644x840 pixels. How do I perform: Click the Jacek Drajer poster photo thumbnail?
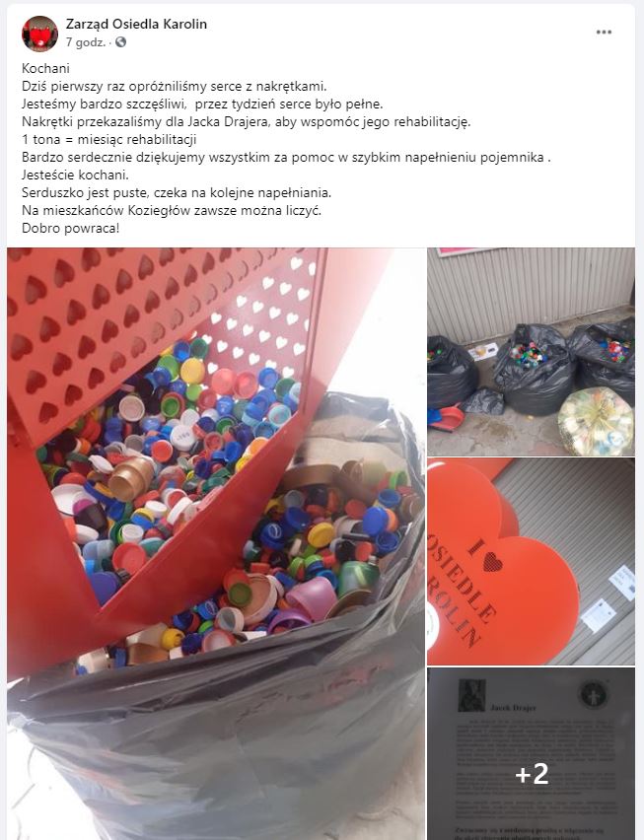pyautogui.click(x=531, y=753)
